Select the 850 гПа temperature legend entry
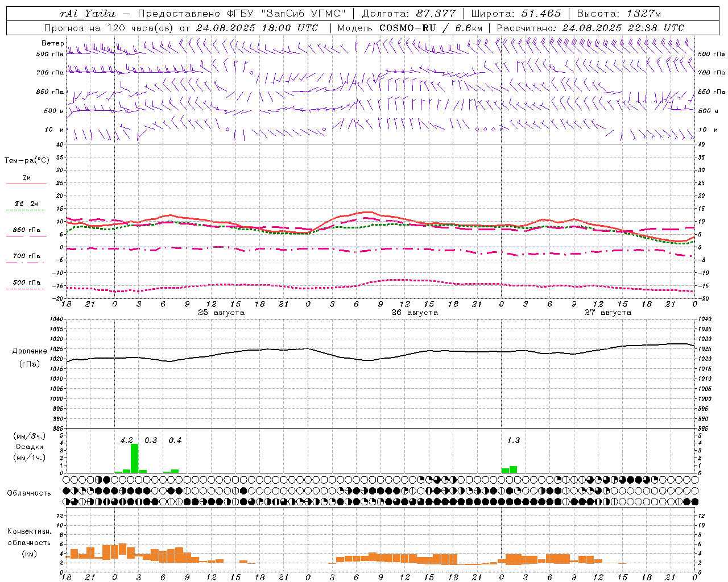The height and width of the screenshot is (582, 728). (27, 230)
